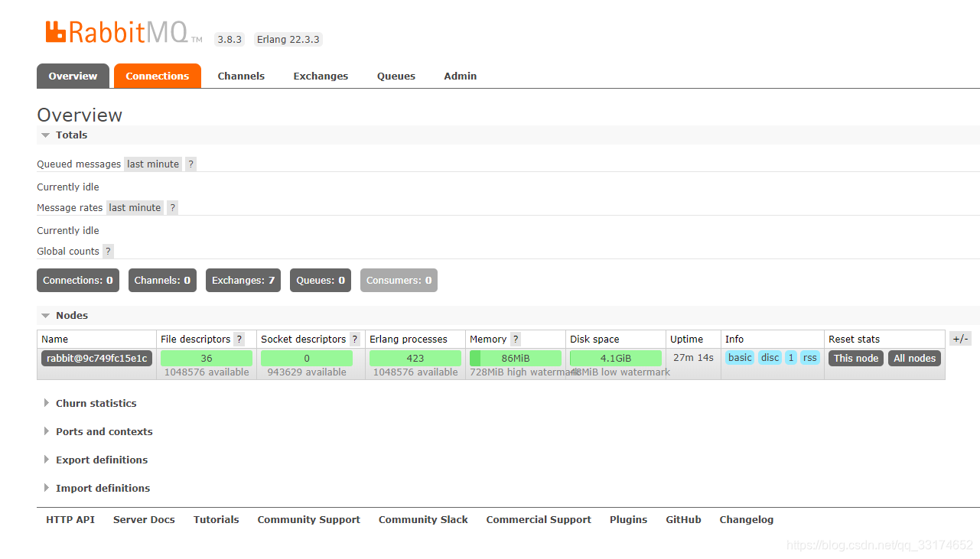980x559 pixels.
Task: Open the HTTP API link
Action: 70,519
